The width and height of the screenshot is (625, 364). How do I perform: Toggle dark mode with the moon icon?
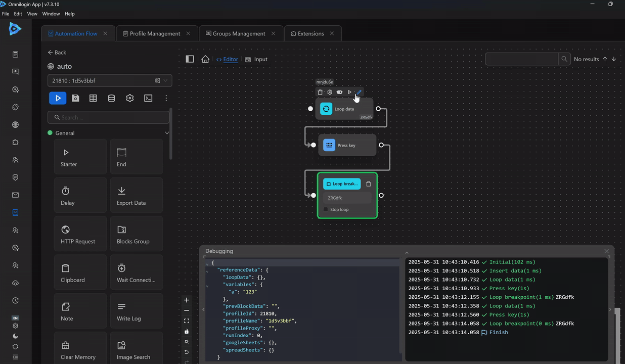pos(15,336)
